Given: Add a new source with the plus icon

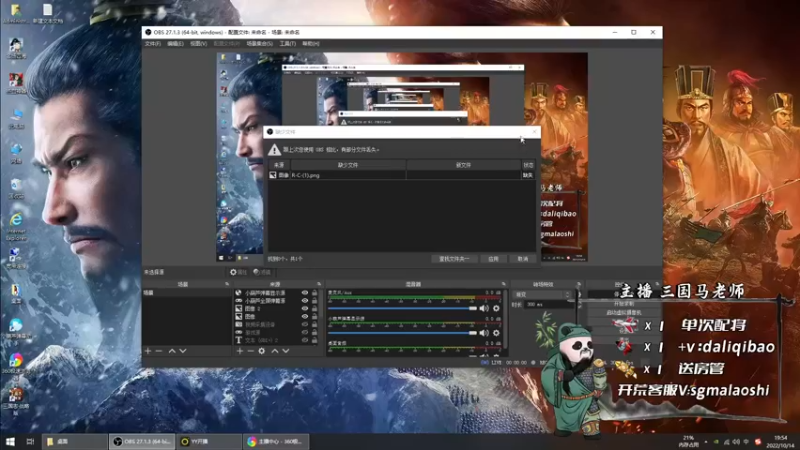Looking at the screenshot, I should click(239, 351).
